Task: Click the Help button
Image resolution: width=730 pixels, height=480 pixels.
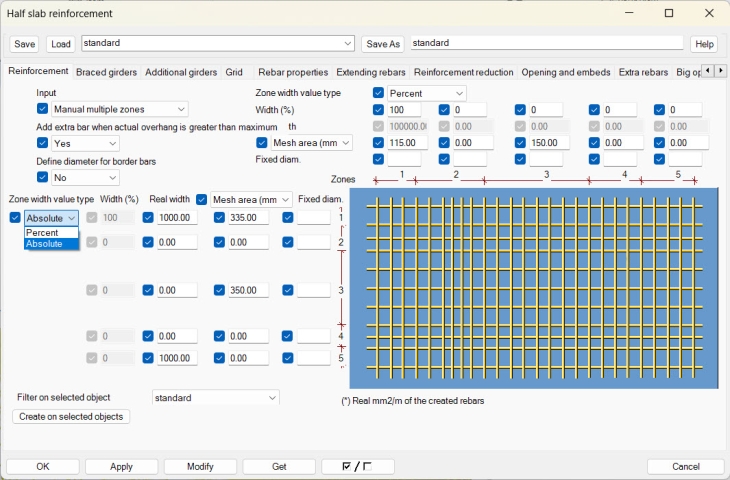Action: (704, 44)
